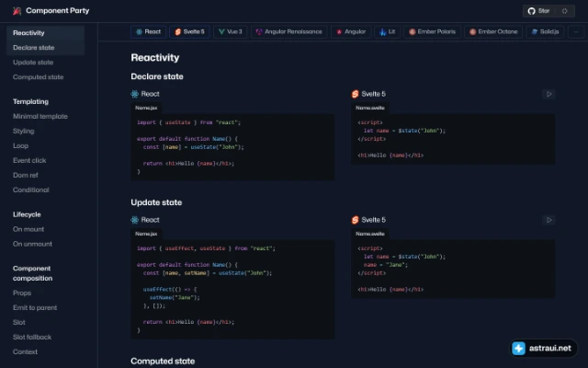588x368 pixels.
Task: Select the Angular framework tab
Action: [351, 32]
